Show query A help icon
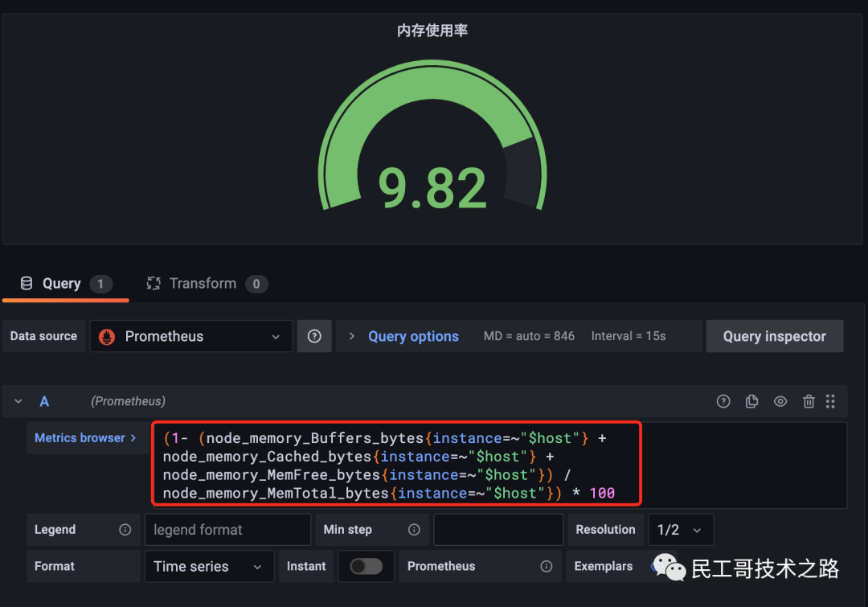868x607 pixels. pyautogui.click(x=723, y=401)
